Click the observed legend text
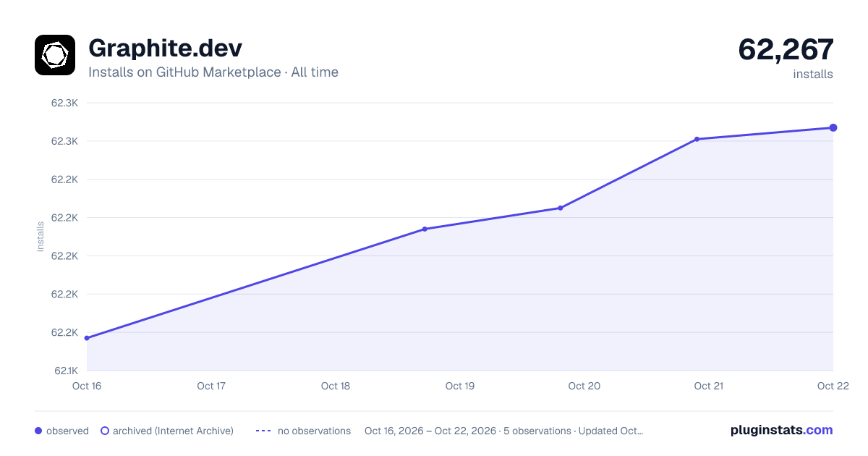Screen dimensions: 868x456 click(x=67, y=431)
